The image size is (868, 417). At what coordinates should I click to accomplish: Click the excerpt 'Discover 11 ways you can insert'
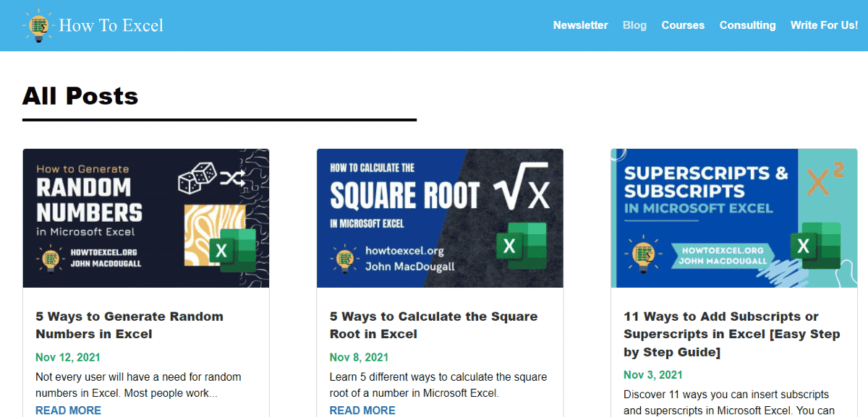click(x=729, y=403)
